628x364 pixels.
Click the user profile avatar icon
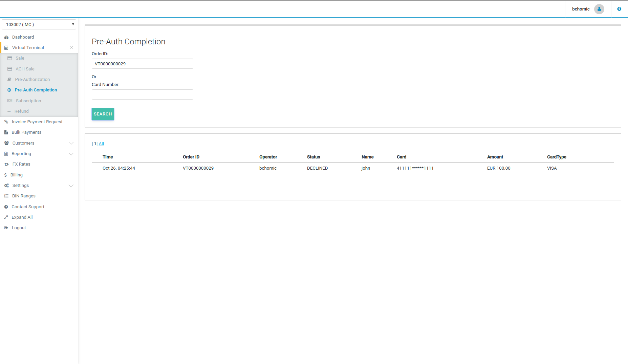pyautogui.click(x=599, y=9)
